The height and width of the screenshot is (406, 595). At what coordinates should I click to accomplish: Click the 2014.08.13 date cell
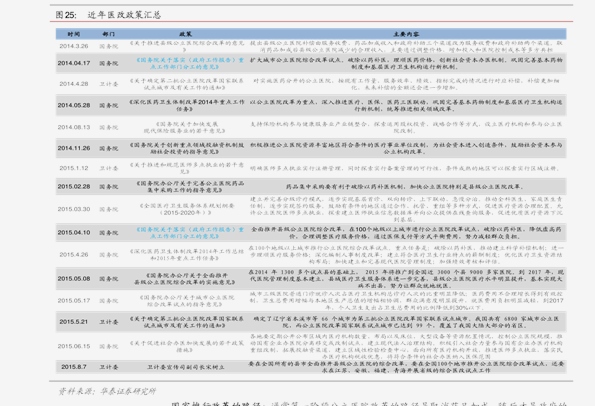[x=74, y=127]
